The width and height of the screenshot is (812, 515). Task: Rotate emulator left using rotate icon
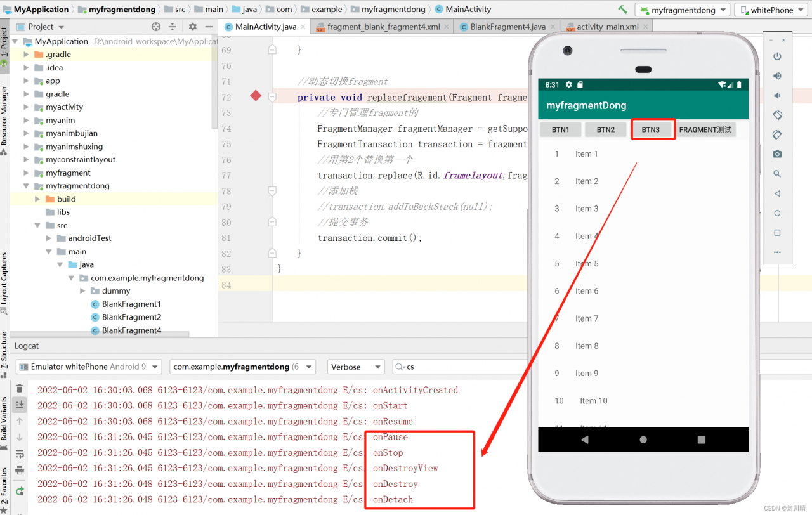(777, 115)
